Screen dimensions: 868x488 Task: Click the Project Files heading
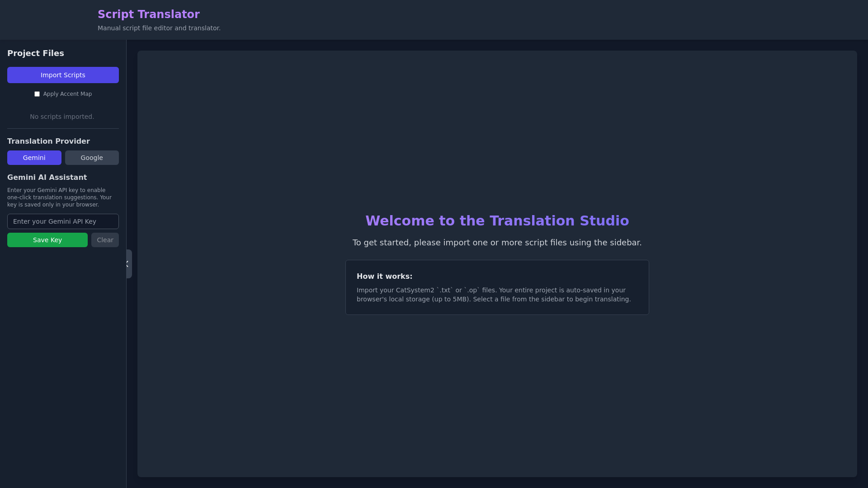(x=36, y=53)
